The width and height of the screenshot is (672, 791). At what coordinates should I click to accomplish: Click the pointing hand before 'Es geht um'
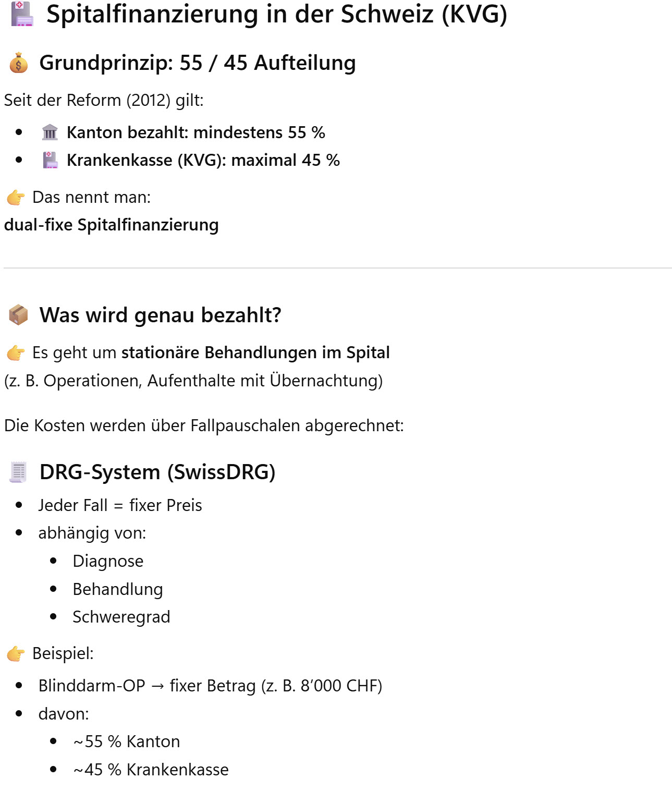coord(16,353)
